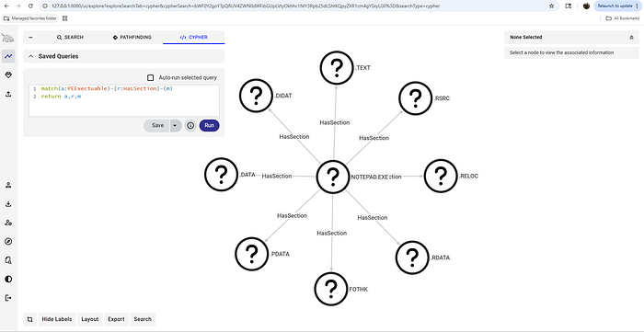Viewport: 644px width, 332px height.
Task: Open the API explorer compass icon
Action: 8,241
